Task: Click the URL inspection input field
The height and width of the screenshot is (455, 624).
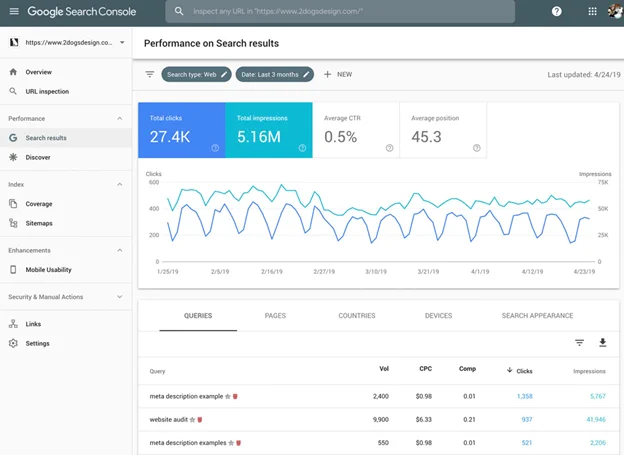Action: click(340, 11)
